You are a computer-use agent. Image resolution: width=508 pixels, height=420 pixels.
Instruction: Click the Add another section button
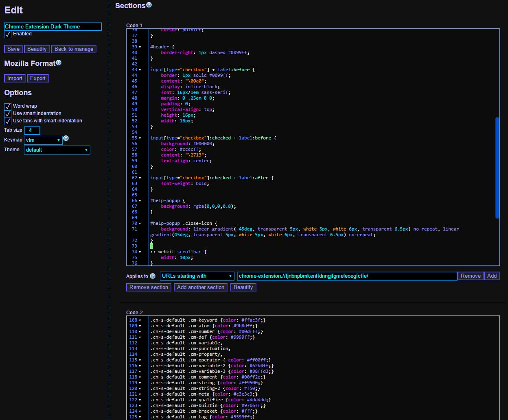click(200, 287)
